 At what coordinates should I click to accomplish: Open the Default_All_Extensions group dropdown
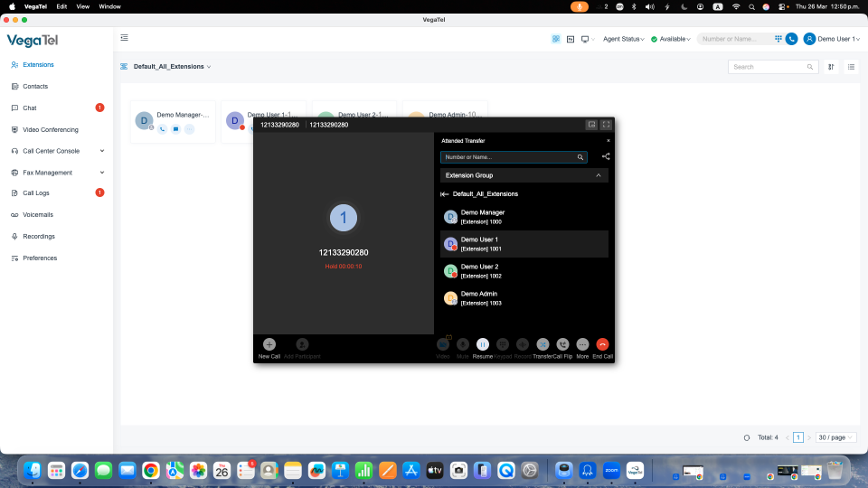pos(172,66)
